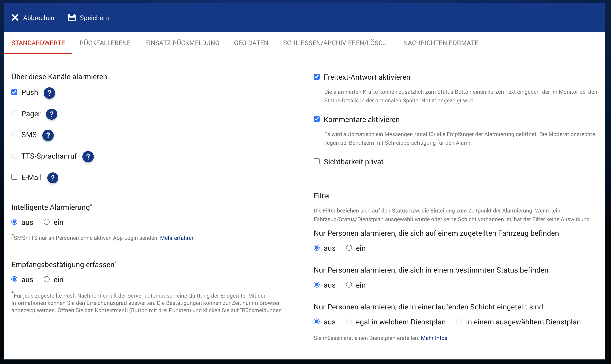Open help icon next to Pager

click(51, 114)
